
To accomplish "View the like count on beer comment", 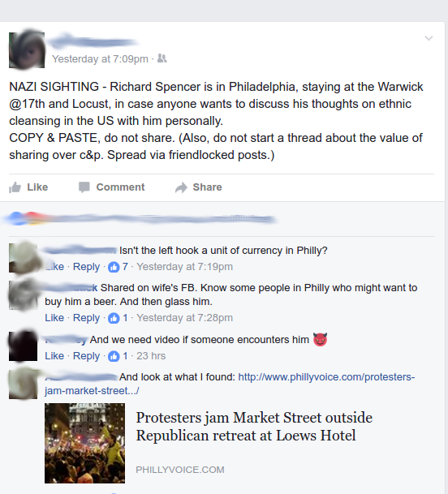I will click(x=118, y=318).
